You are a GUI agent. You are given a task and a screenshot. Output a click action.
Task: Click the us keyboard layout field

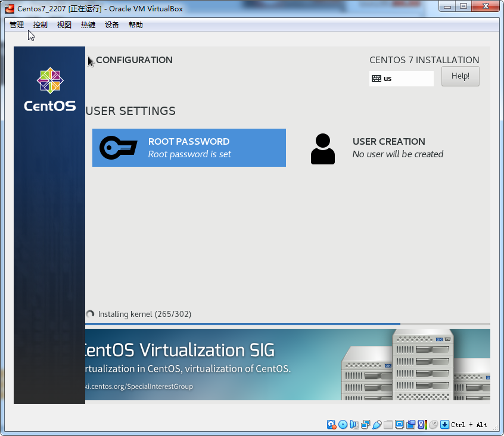point(401,79)
